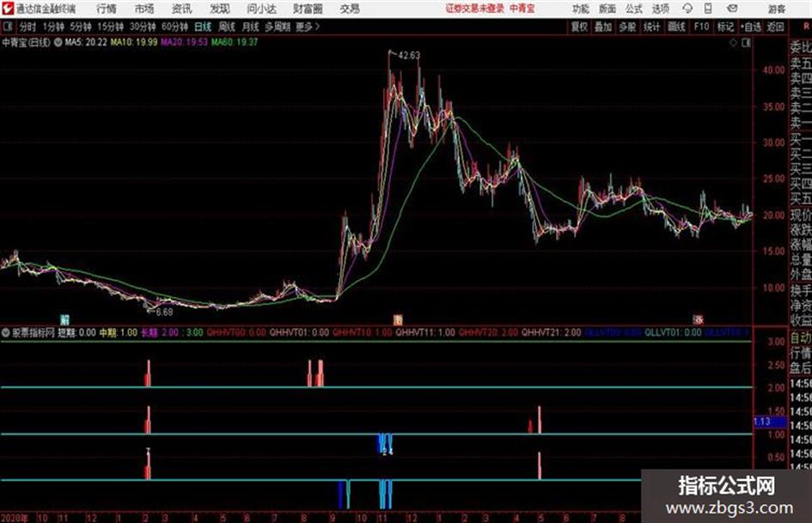Click the 中青宝 stock name in title bar
The height and width of the screenshot is (523, 812).
522,9
